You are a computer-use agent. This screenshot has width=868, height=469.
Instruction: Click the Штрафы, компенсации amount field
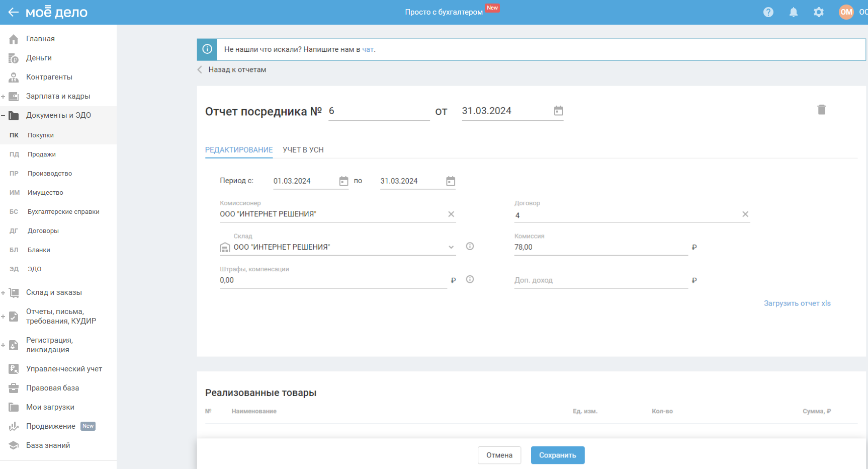(333, 280)
